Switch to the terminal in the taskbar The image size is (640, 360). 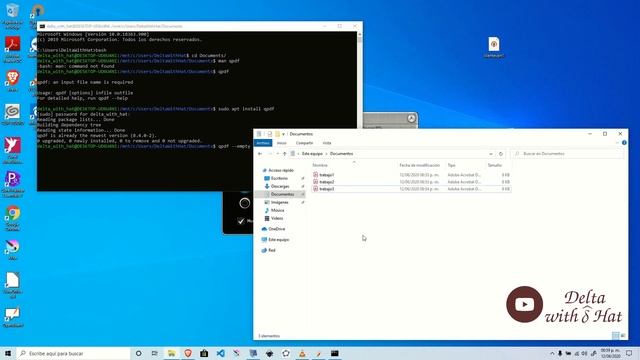(x=335, y=353)
